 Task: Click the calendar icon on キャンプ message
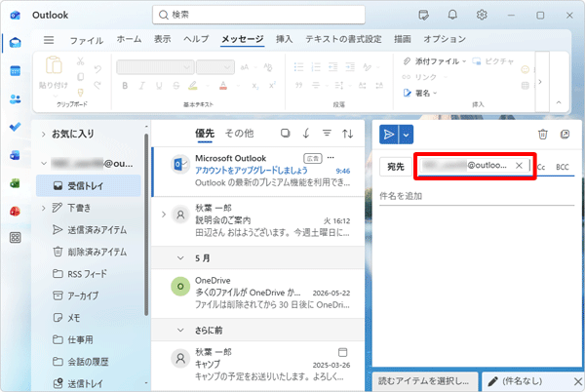point(342,352)
